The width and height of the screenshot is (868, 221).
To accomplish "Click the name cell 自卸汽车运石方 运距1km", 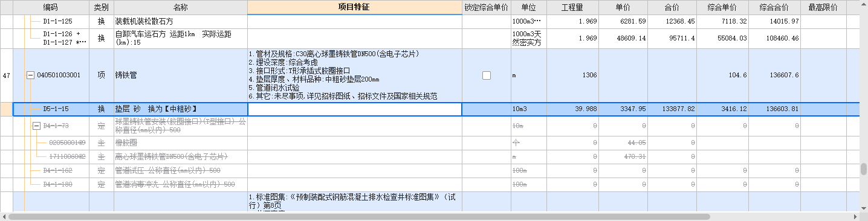I will (x=181, y=38).
